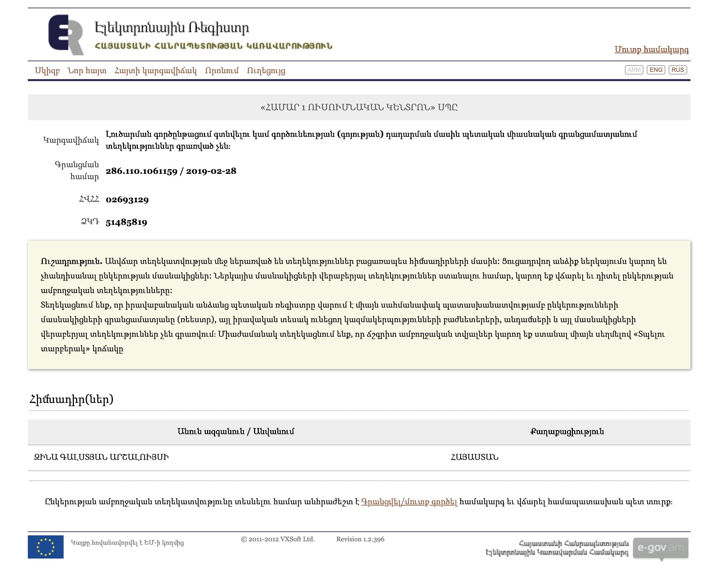716x588 pixels.
Task: Open Հայտի կարգավիճակ menu item
Action: pos(156,71)
